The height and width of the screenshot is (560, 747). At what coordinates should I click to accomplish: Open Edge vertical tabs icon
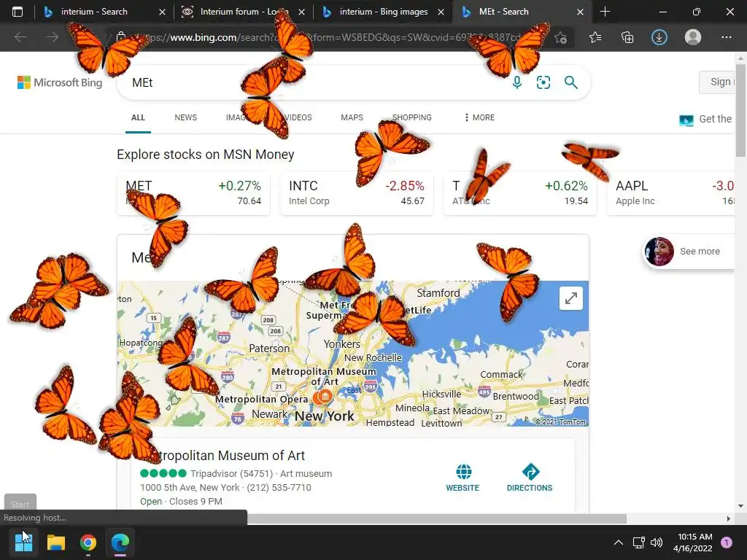18,12
